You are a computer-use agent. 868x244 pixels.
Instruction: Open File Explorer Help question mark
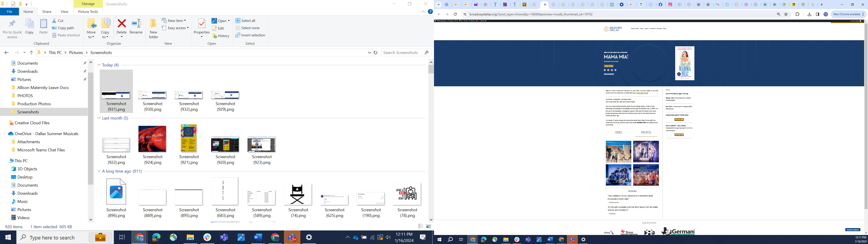430,12
